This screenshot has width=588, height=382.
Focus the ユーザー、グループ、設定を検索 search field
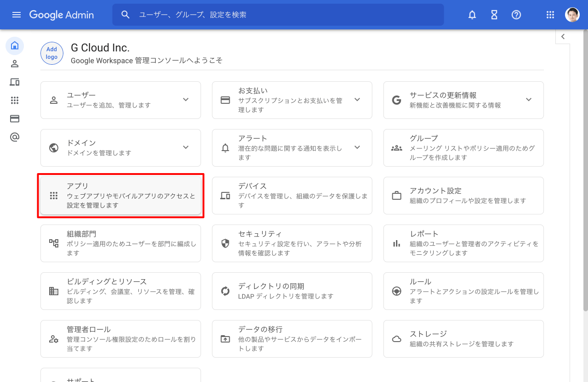pos(278,15)
